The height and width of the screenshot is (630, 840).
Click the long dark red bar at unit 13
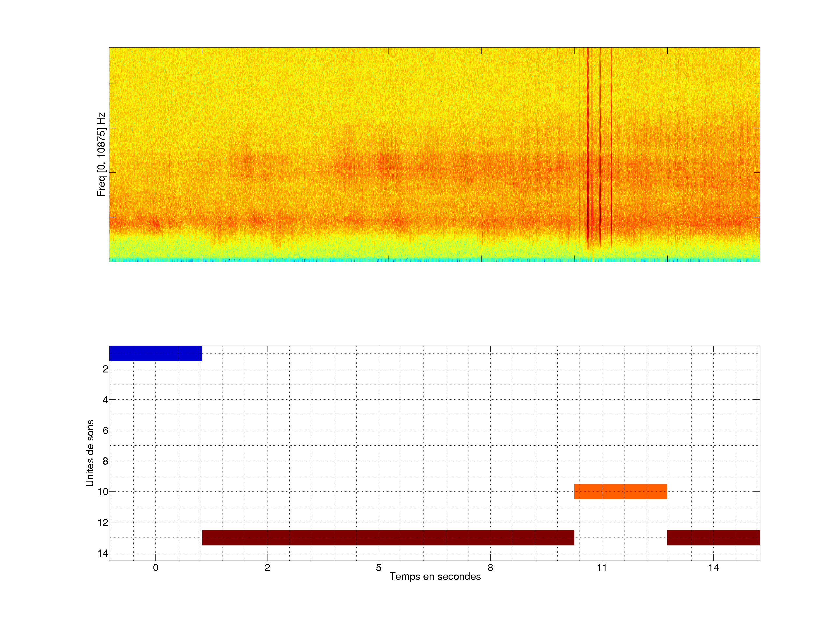388,537
